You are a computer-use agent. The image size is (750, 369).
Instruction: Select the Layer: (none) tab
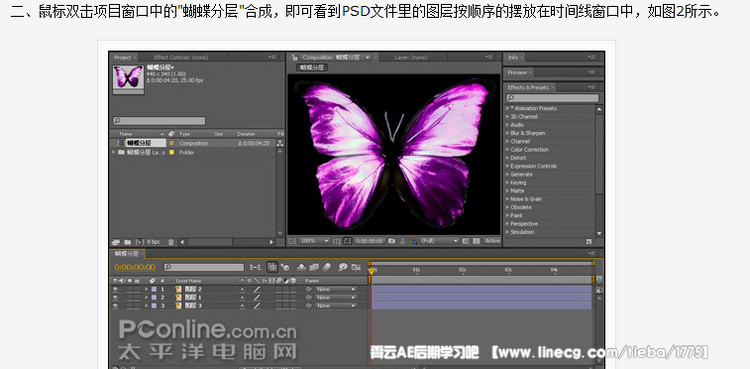click(410, 57)
